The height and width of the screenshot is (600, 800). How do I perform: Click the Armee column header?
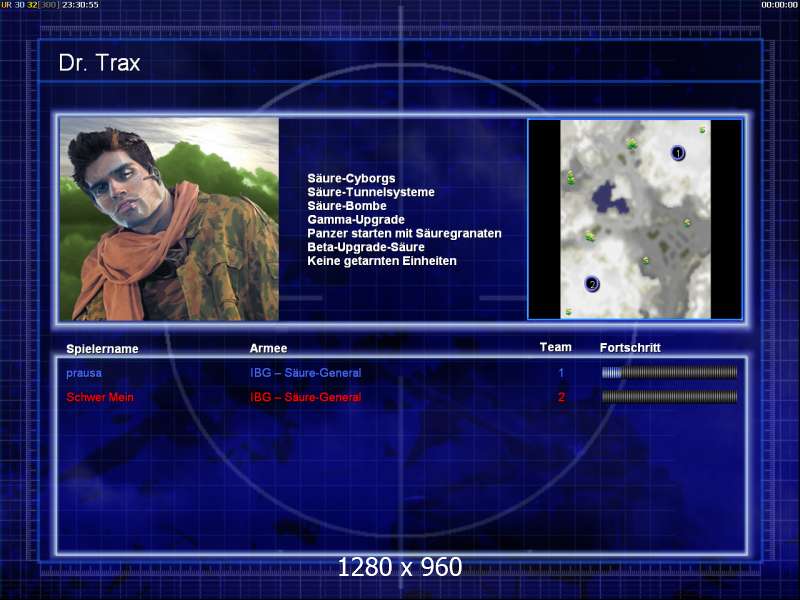click(x=268, y=348)
